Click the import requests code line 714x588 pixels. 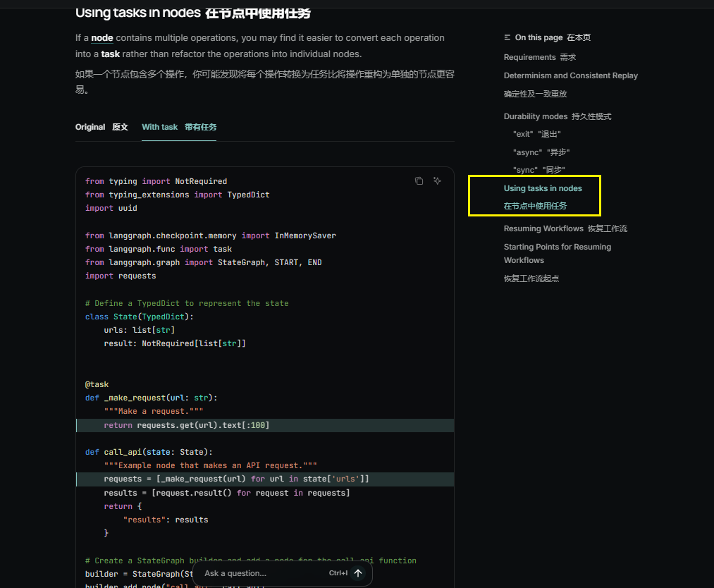(121, 276)
